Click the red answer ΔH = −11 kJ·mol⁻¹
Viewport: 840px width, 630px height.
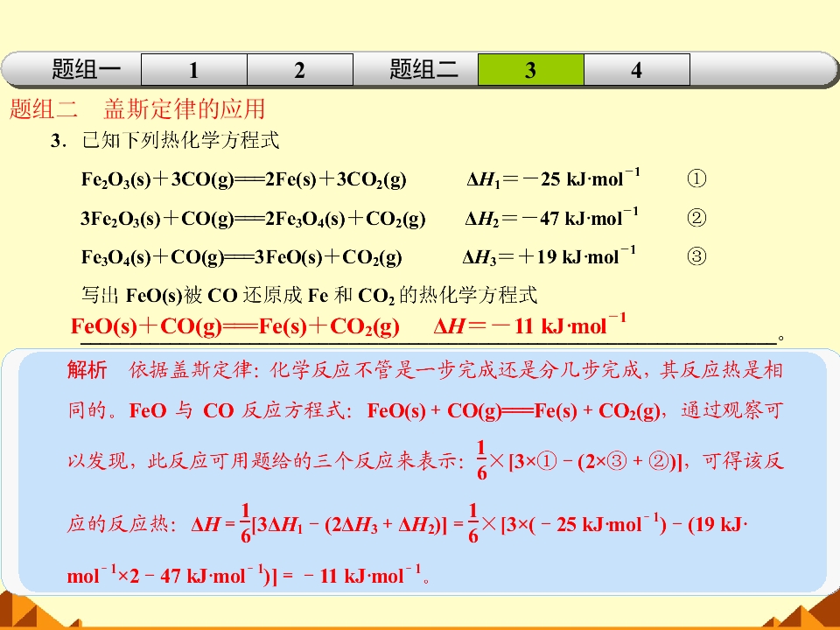click(x=530, y=325)
